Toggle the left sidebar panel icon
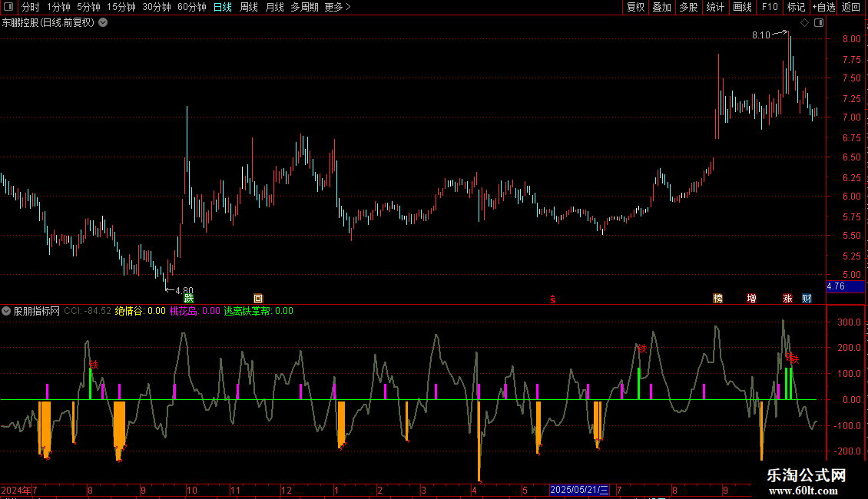Image resolution: width=868 pixels, height=499 pixels. [x=8, y=7]
